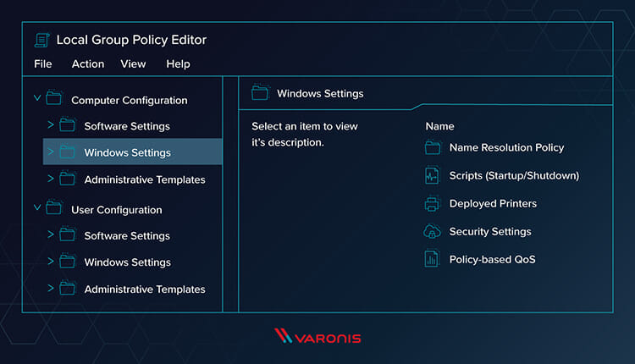Open the File menu
635x364 pixels.
point(43,64)
